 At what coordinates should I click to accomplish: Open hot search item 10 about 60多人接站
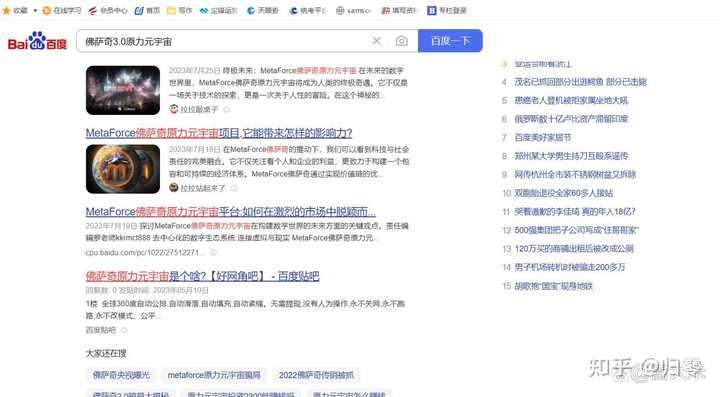563,193
